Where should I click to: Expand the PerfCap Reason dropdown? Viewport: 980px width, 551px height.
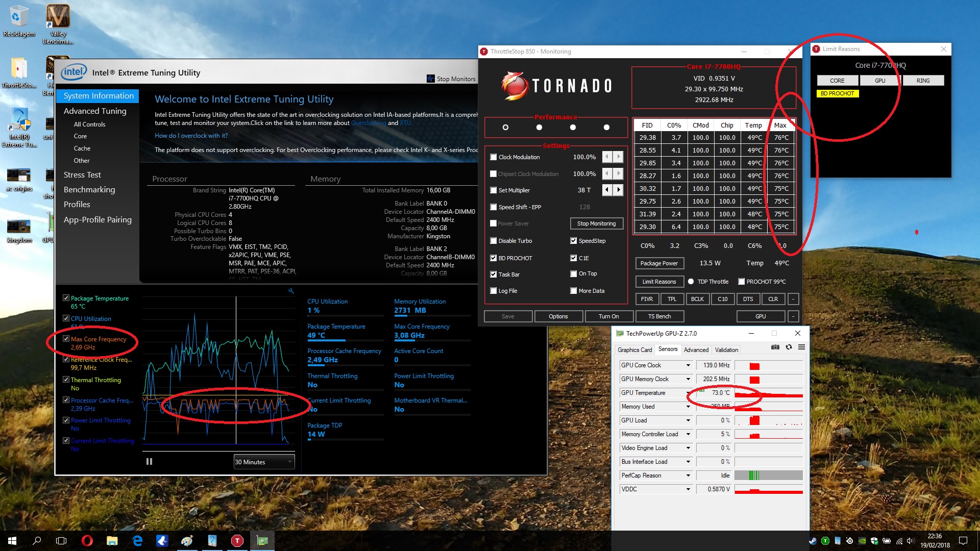tap(688, 475)
